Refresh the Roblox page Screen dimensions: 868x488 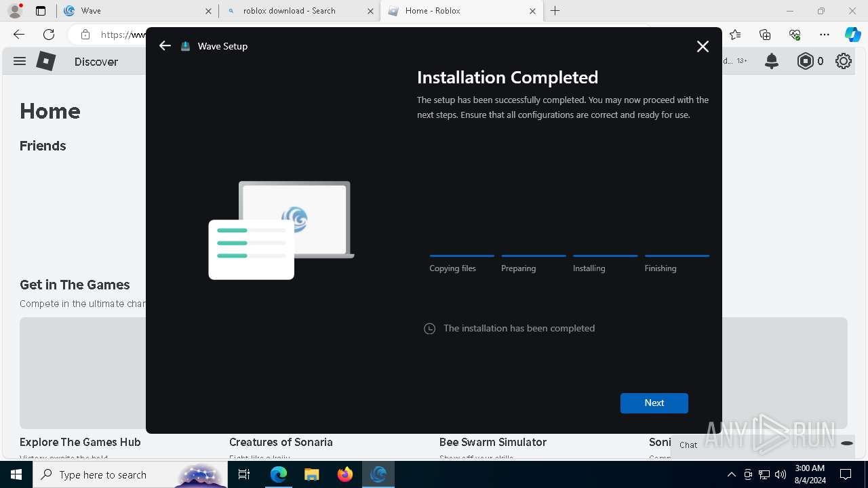click(x=49, y=35)
